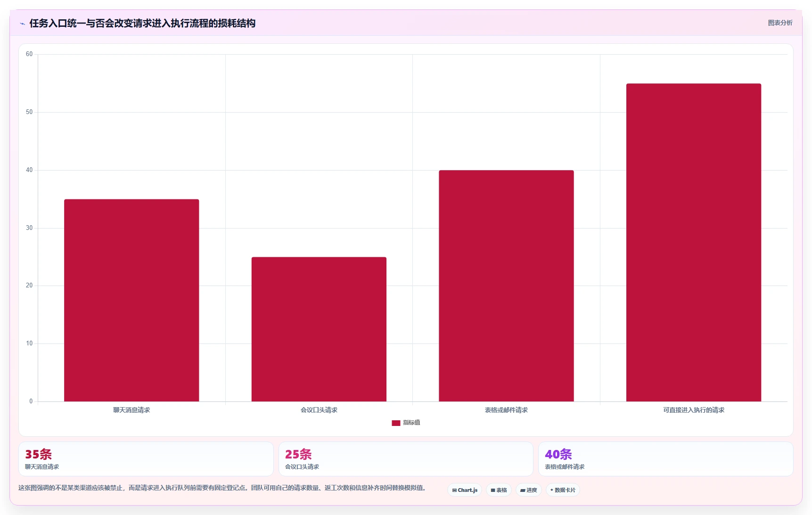812x515 pixels.
Task: Click the Chart.js chip
Action: 465,490
